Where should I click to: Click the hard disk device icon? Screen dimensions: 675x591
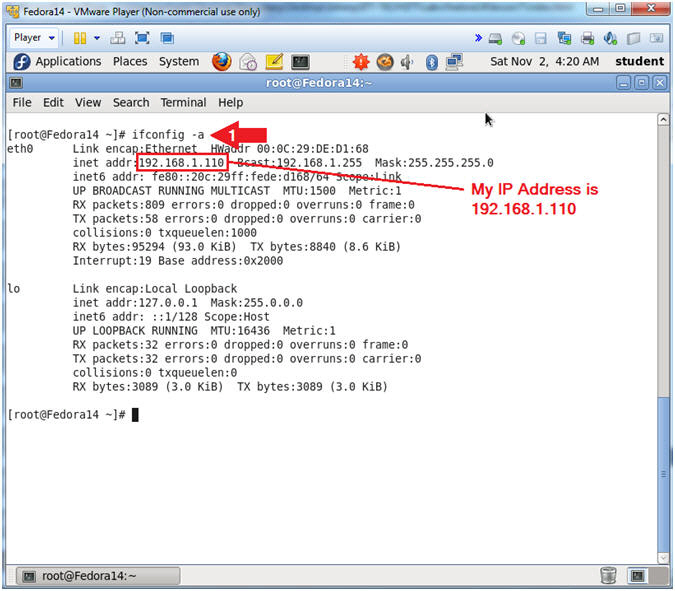pos(495,39)
